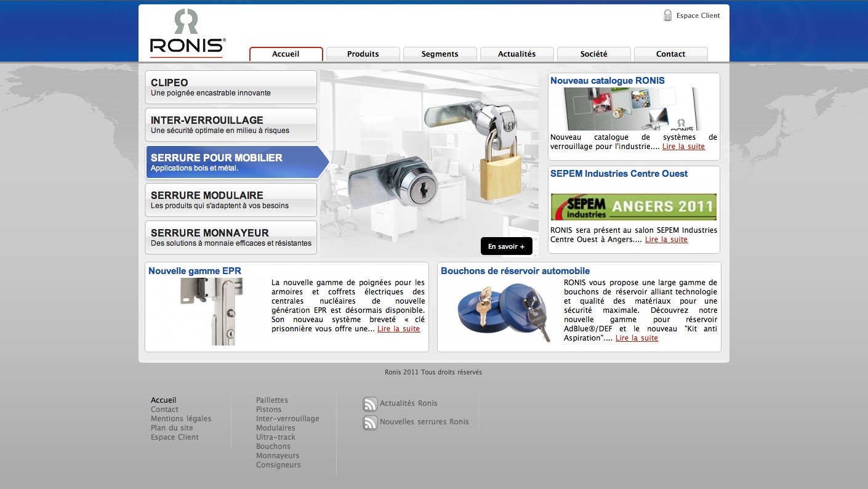Open Bouchons footer link

pyautogui.click(x=273, y=447)
